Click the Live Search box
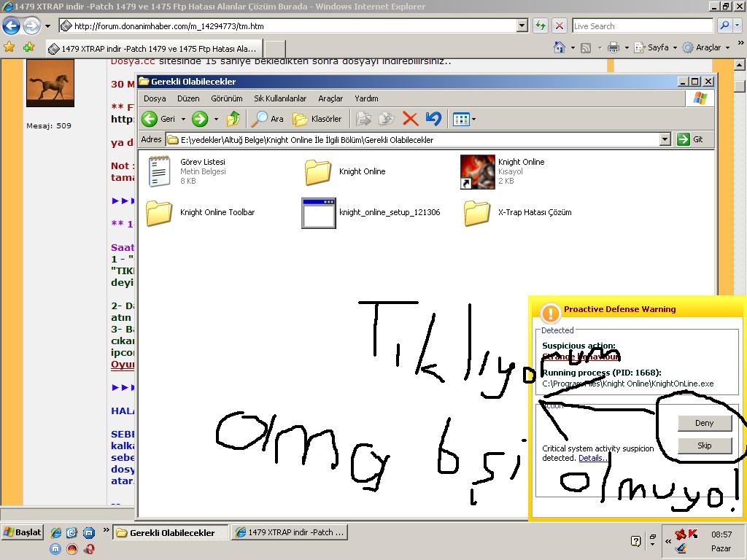The width and height of the screenshot is (747, 560). [642, 26]
